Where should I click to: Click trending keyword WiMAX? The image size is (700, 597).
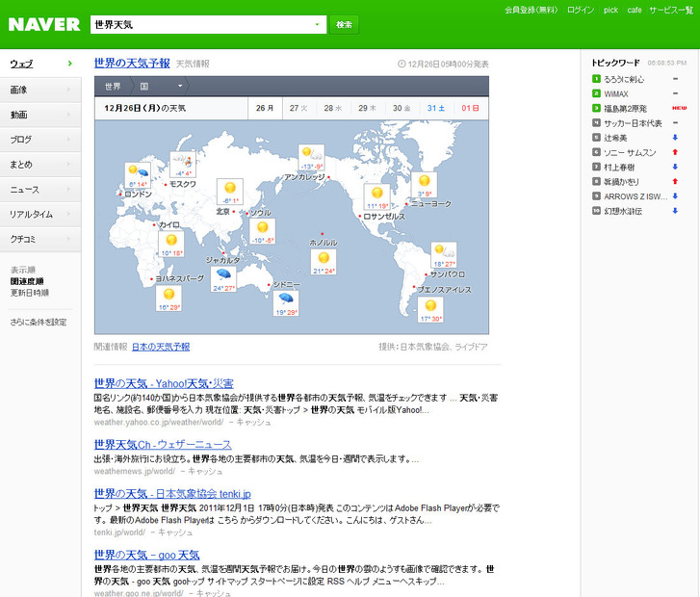(616, 93)
